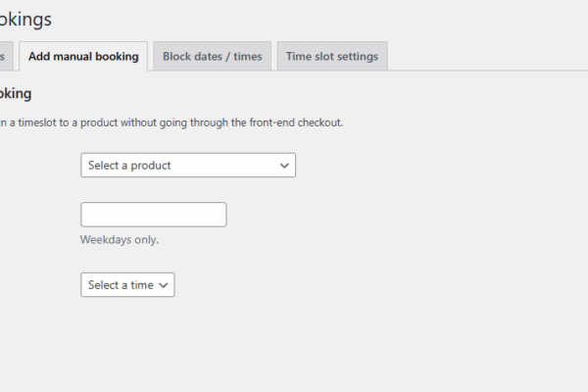Viewport: 588px width, 392px height.
Task: Click the partially visible leftmost tab
Action: click(x=5, y=57)
